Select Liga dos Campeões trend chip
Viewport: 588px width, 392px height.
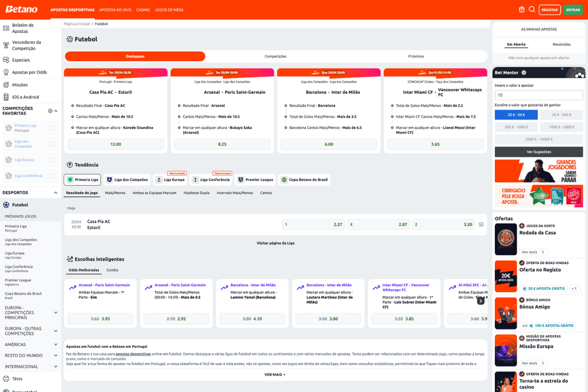tap(127, 180)
